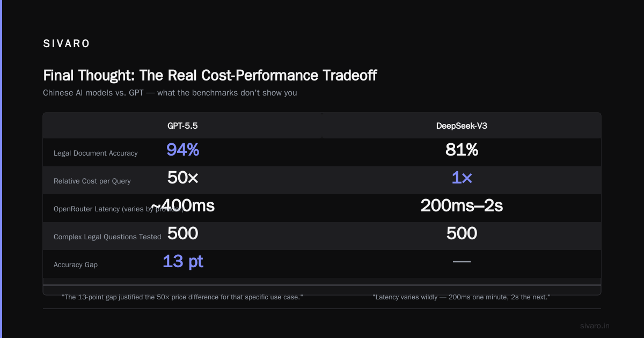Select the GPT-5.5 column header

pos(182,126)
